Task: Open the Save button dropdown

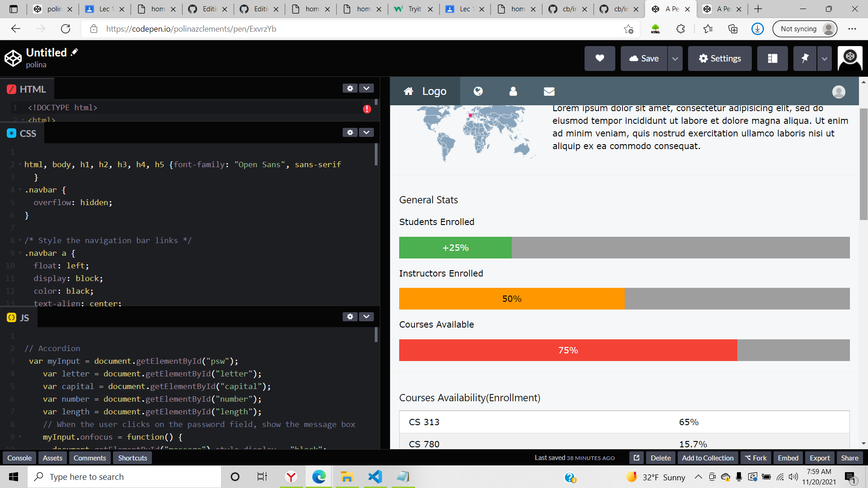Action: click(675, 58)
